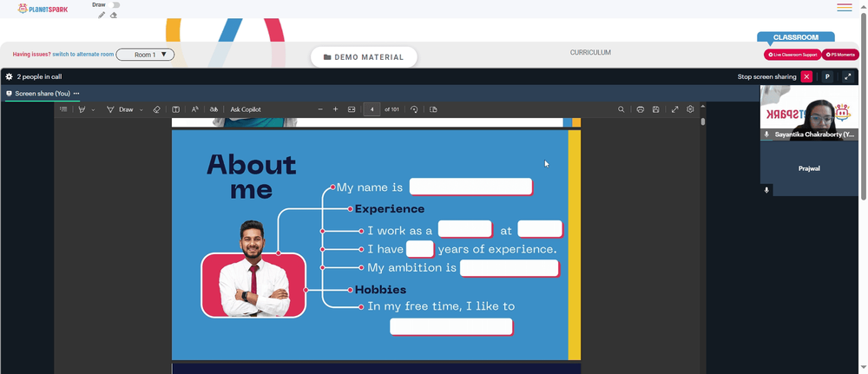Zoom out with the minus icon

click(x=320, y=109)
